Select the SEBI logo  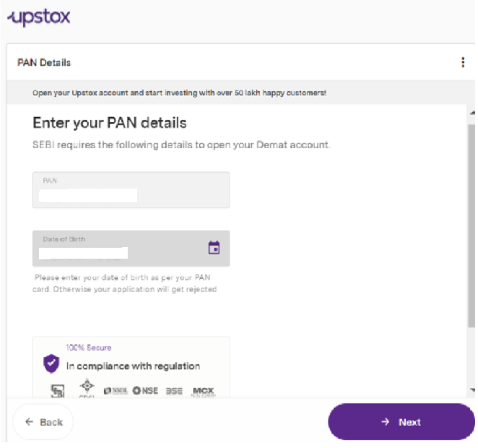tap(57, 391)
